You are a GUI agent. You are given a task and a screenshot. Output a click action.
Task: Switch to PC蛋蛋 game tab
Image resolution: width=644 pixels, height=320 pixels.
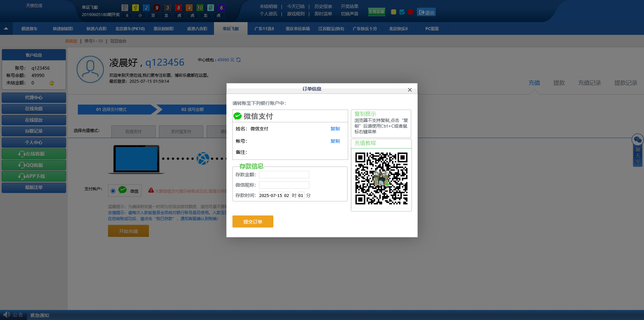(432, 28)
